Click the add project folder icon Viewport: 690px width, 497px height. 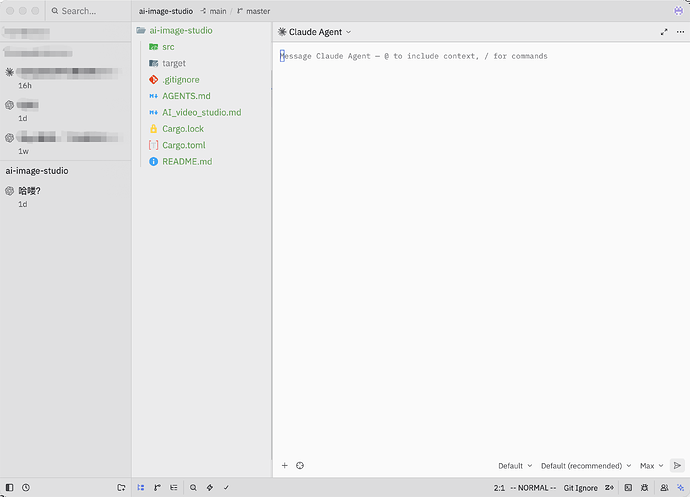point(121,487)
